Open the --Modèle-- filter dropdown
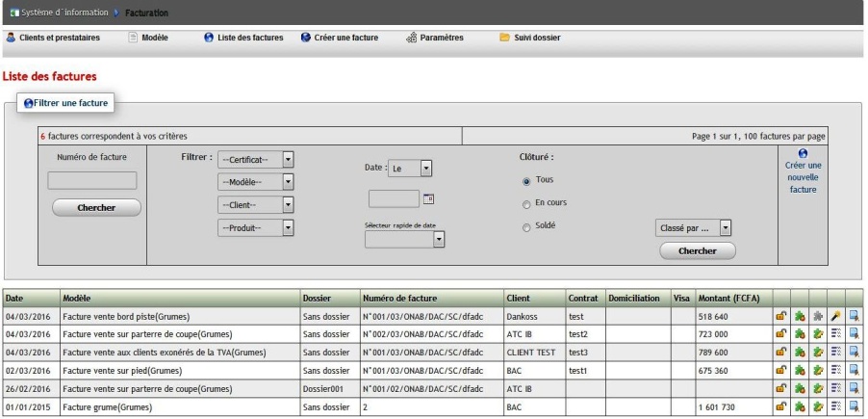This screenshot has width=868, height=419. click(256, 182)
